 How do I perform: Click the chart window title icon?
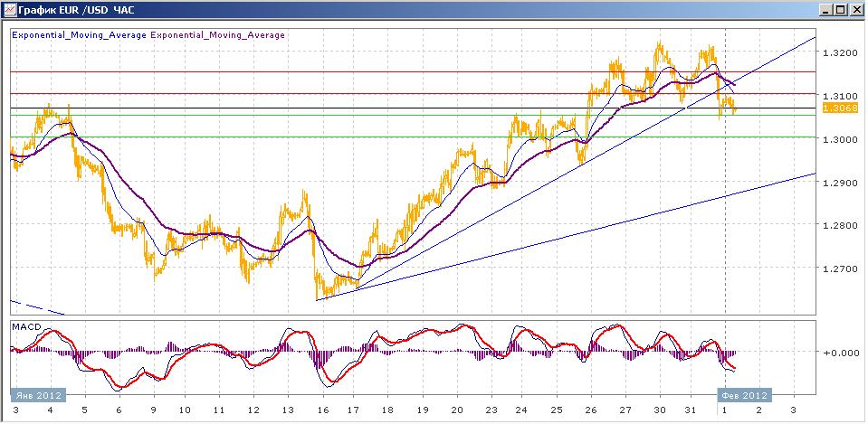tap(9, 9)
